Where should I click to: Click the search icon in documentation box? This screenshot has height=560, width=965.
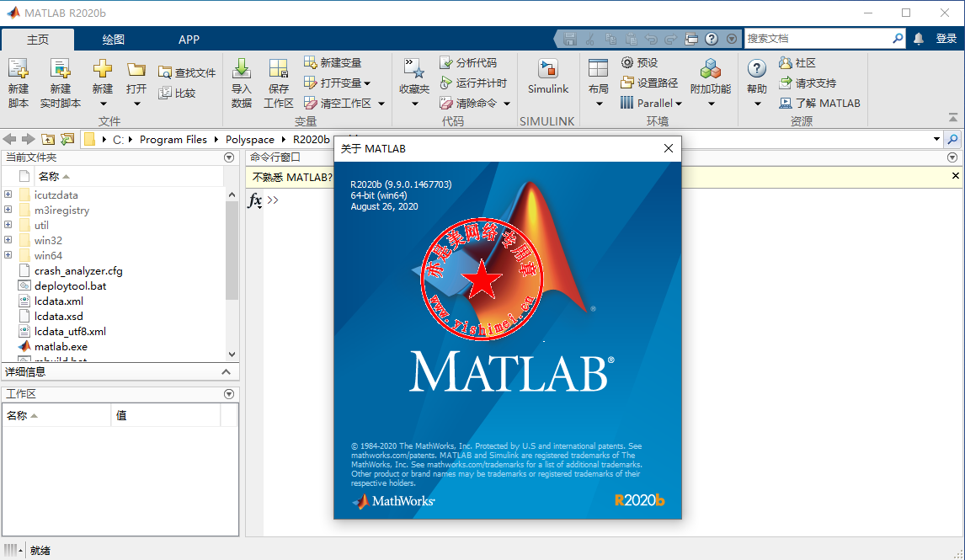[898, 39]
